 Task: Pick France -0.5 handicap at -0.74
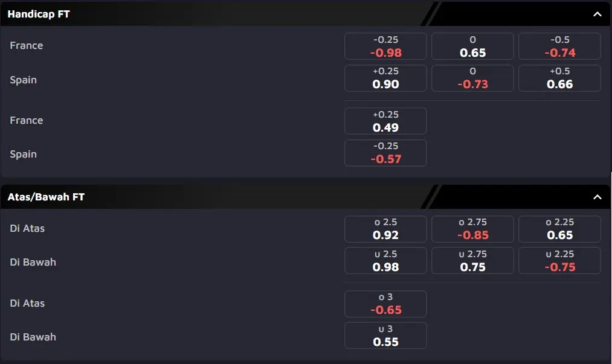pyautogui.click(x=559, y=46)
